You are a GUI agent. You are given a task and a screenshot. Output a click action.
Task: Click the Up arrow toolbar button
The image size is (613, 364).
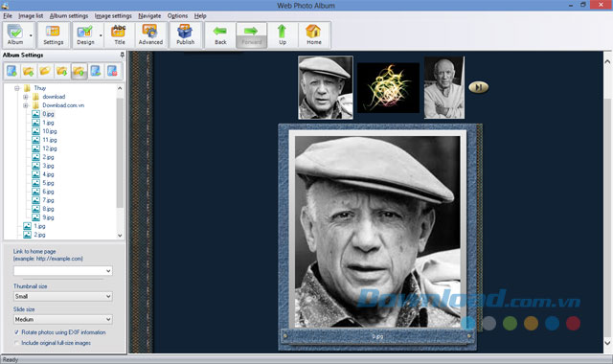283,34
